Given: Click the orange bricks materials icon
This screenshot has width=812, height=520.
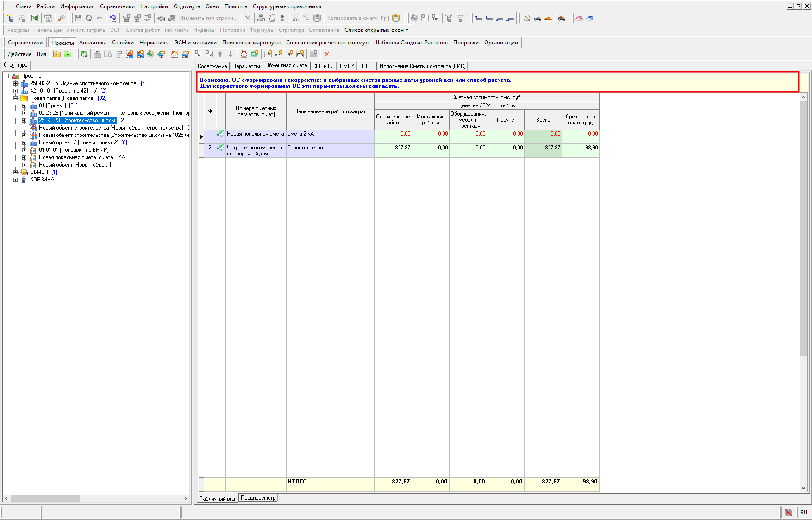Looking at the screenshot, I should [548, 18].
